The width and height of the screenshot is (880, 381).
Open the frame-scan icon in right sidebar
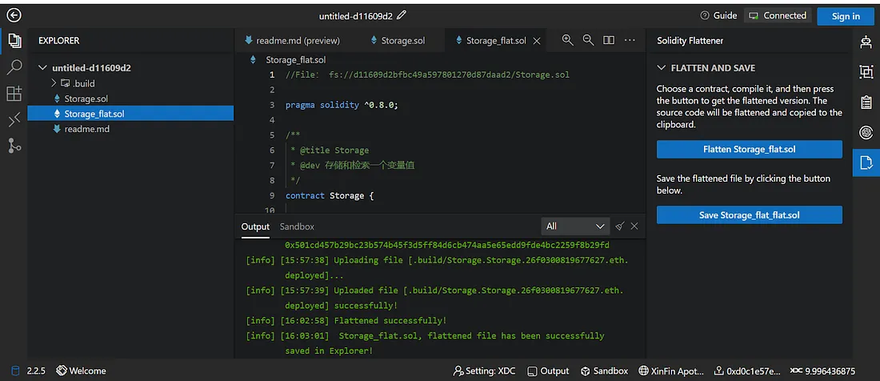tap(866, 72)
